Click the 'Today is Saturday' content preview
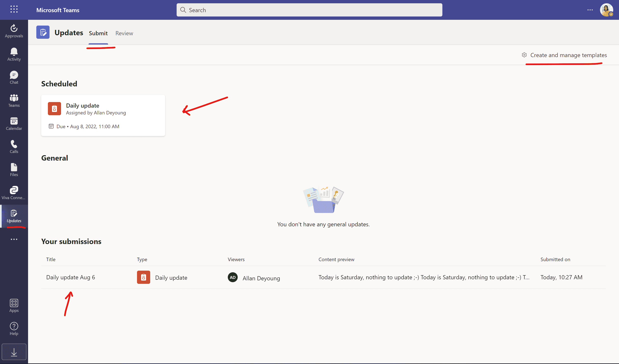Screen dimensions: 619x364 424,277
